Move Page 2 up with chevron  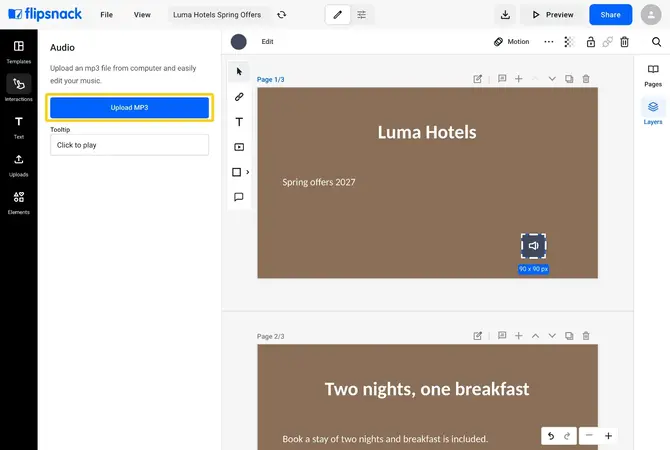[x=535, y=336]
